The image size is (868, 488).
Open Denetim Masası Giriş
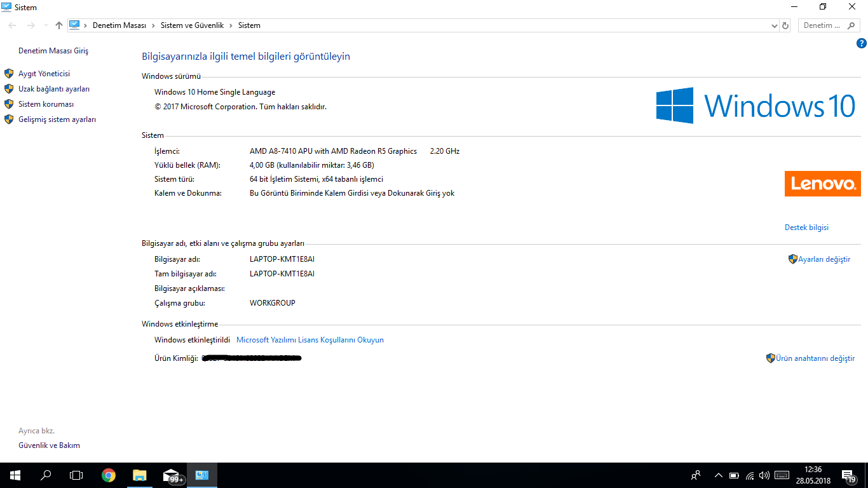coord(53,51)
